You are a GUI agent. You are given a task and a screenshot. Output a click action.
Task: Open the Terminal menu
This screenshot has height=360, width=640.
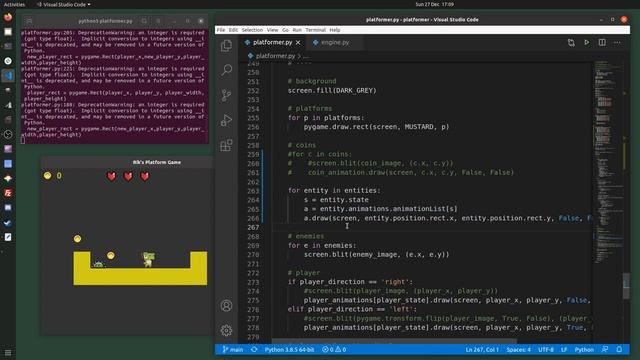pos(316,30)
